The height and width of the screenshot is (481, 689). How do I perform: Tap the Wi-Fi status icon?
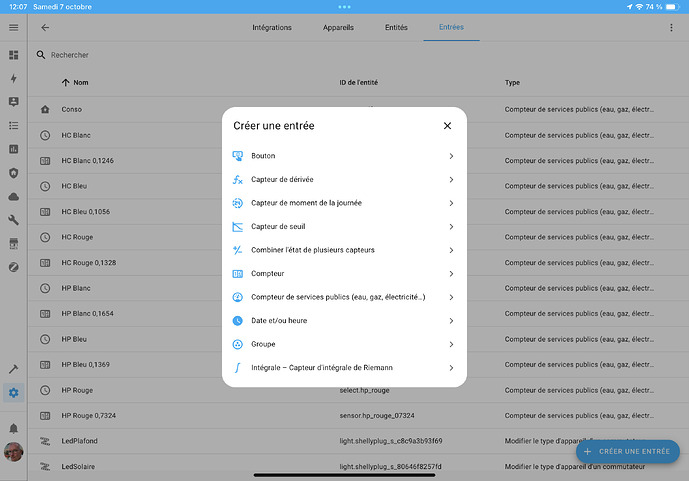pyautogui.click(x=639, y=7)
